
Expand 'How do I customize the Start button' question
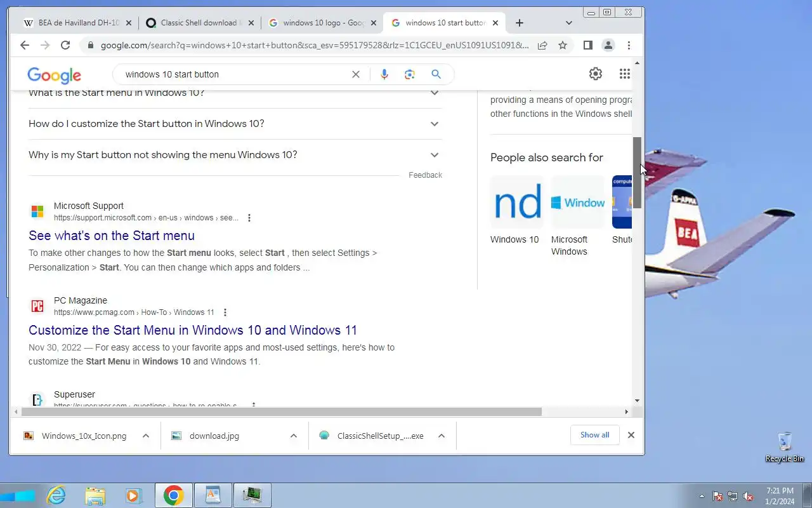[235, 124]
